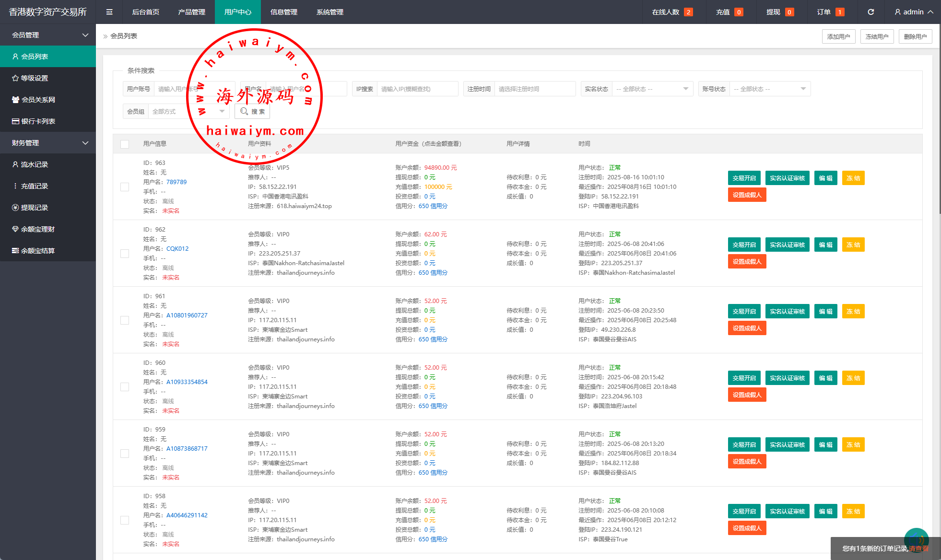Click the 在线人数 counter badge
The width and height of the screenshot is (941, 560).
coord(688,12)
